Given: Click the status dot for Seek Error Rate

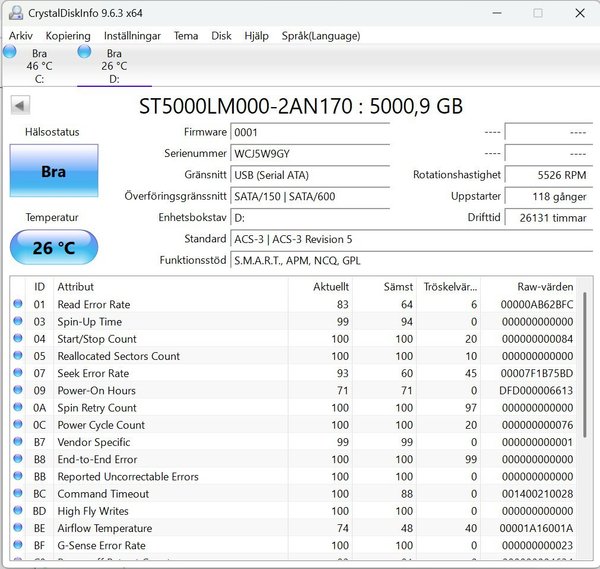Looking at the screenshot, I should 18,373.
